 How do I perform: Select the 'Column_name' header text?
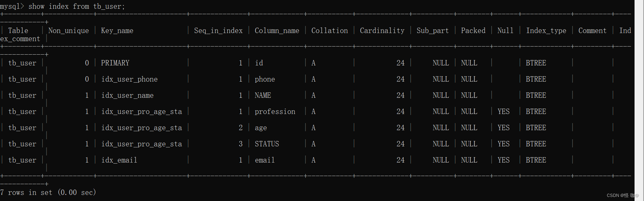(277, 31)
